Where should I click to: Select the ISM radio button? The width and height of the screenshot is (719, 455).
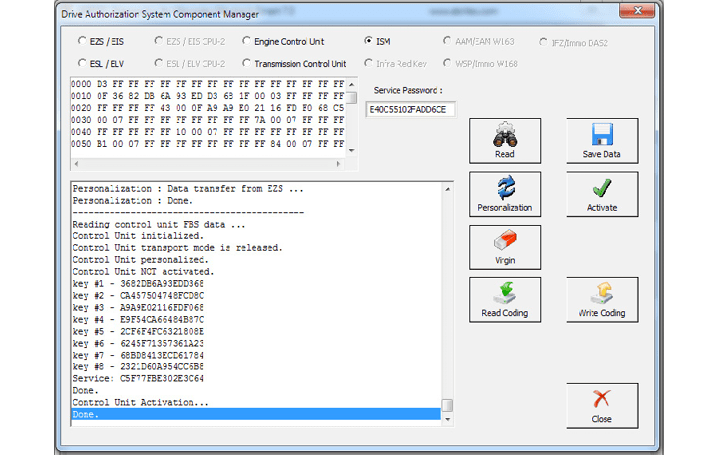pyautogui.click(x=369, y=42)
